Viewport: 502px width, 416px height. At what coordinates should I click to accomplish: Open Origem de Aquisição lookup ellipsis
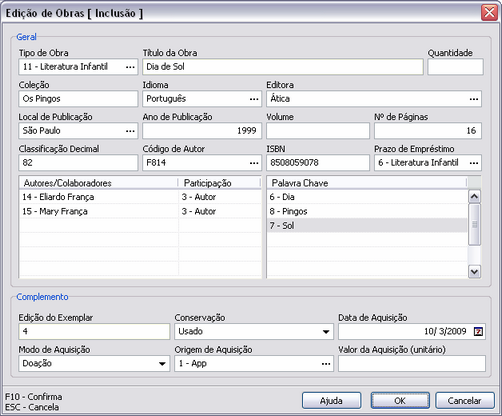tap(326, 364)
